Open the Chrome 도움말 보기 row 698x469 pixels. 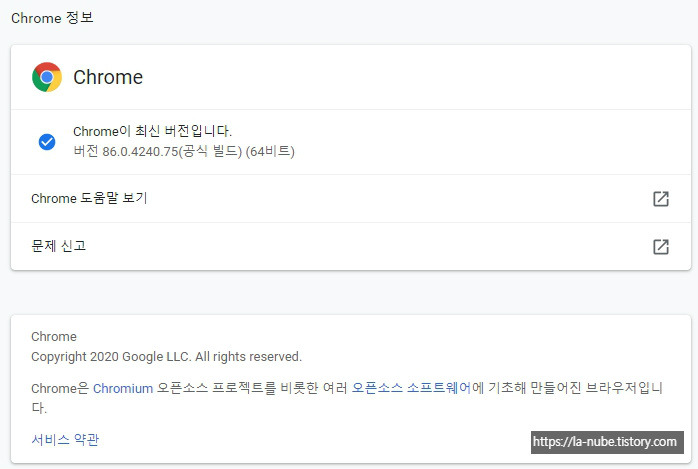coord(351,198)
